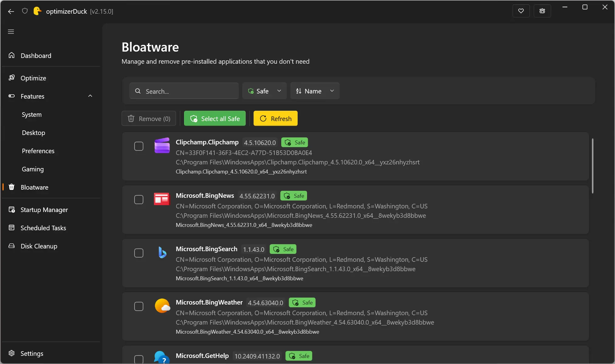The image size is (615, 364).
Task: Open the Safe filter dropdown
Action: point(265,91)
